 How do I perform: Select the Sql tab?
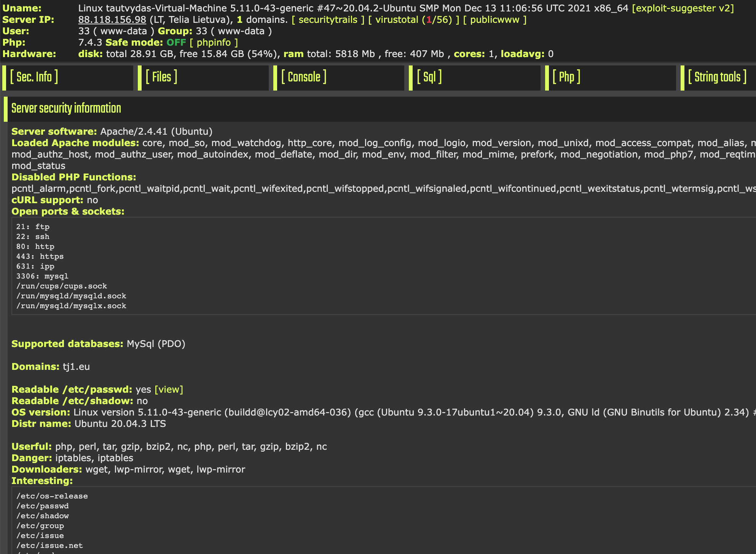[x=429, y=77]
